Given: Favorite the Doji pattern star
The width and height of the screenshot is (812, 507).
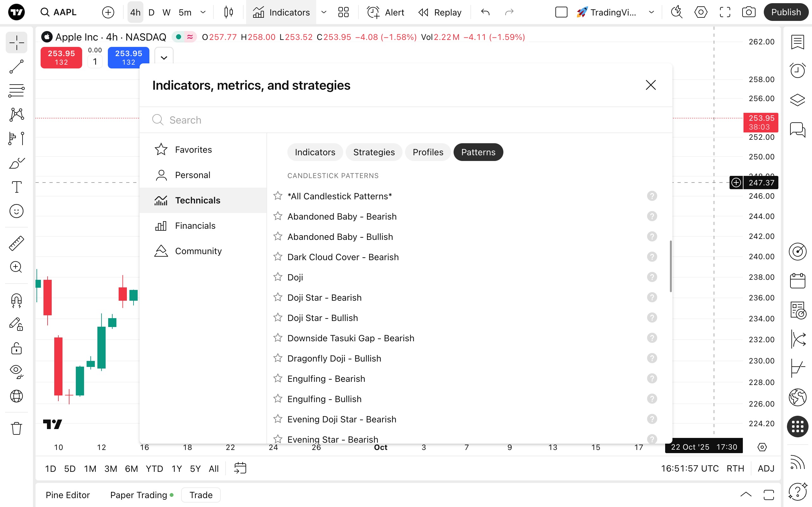Looking at the screenshot, I should pos(278,277).
